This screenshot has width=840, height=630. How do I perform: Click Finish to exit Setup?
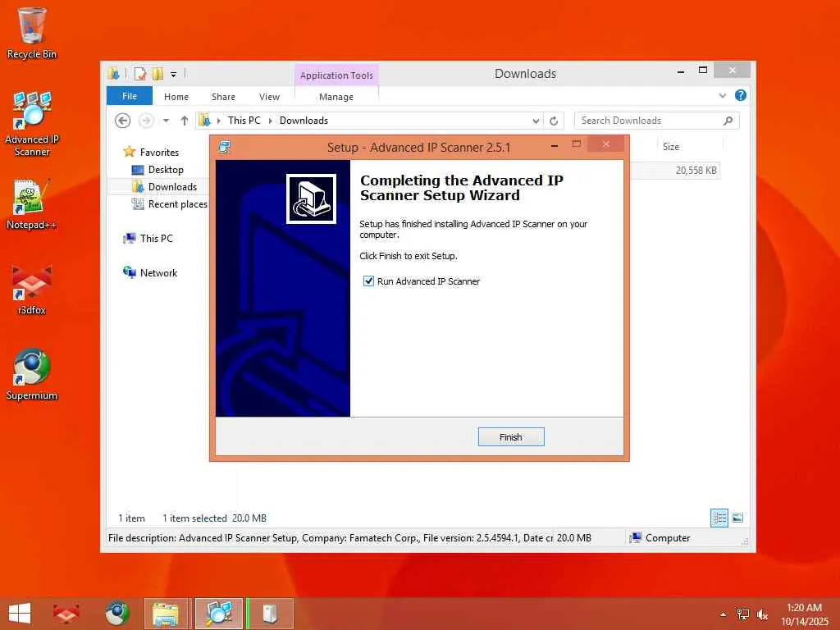coord(511,437)
